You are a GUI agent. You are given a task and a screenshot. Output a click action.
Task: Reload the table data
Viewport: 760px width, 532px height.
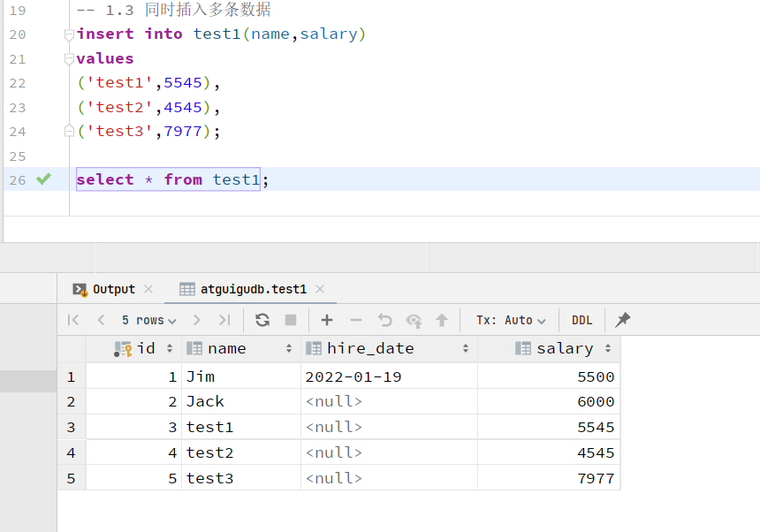tap(262, 320)
